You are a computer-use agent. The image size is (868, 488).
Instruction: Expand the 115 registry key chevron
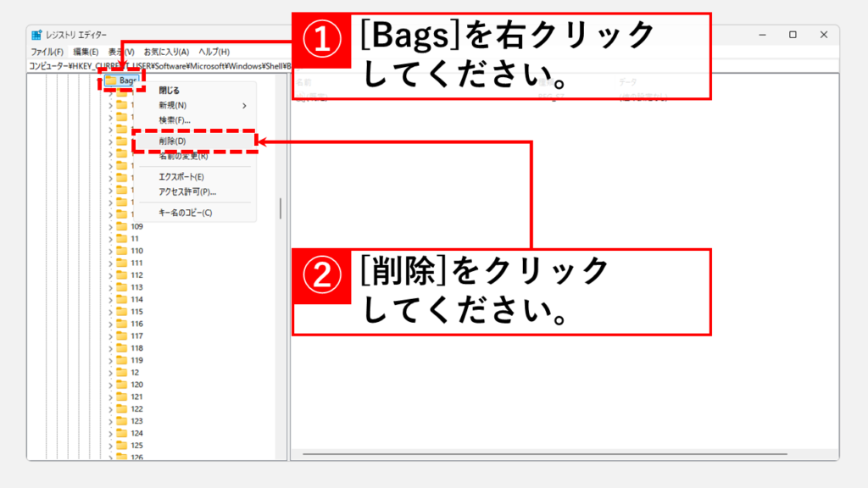pyautogui.click(x=110, y=312)
